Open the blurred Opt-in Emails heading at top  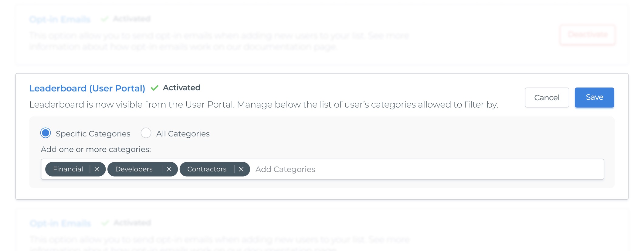tap(60, 19)
